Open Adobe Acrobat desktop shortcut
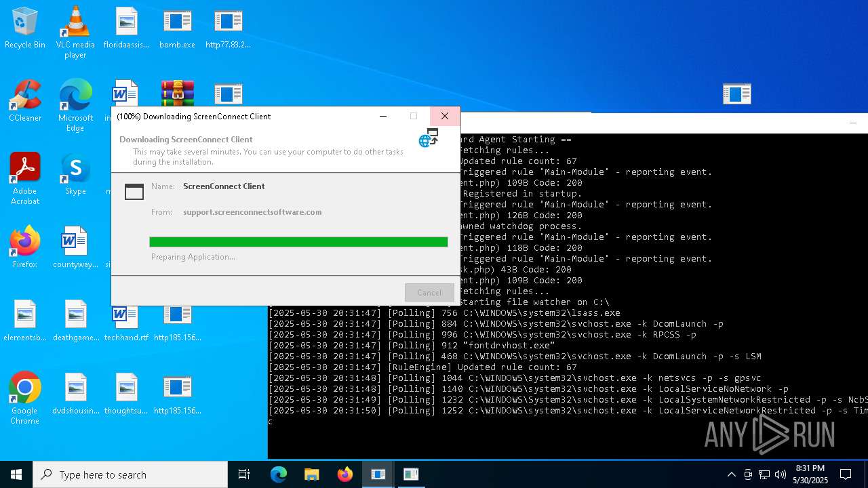868x488 pixels. (25, 179)
